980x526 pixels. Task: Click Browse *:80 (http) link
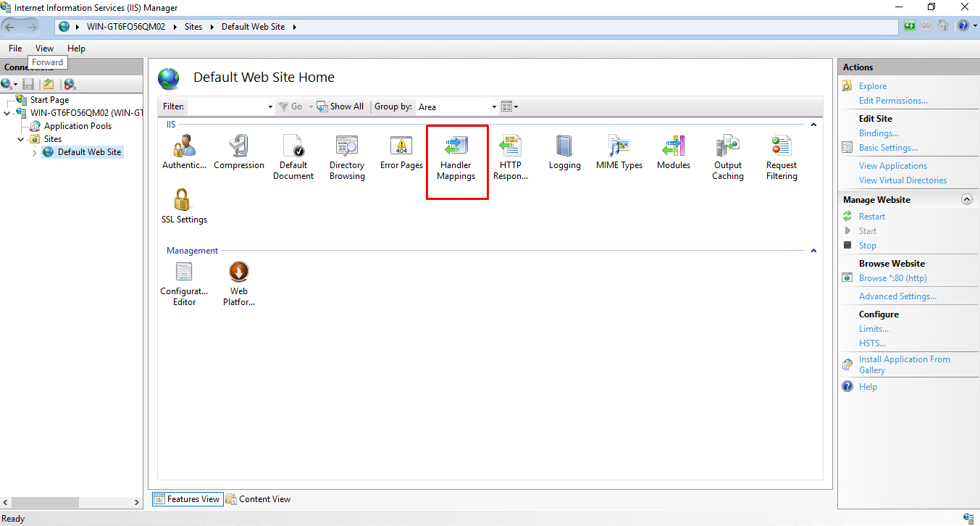click(893, 278)
